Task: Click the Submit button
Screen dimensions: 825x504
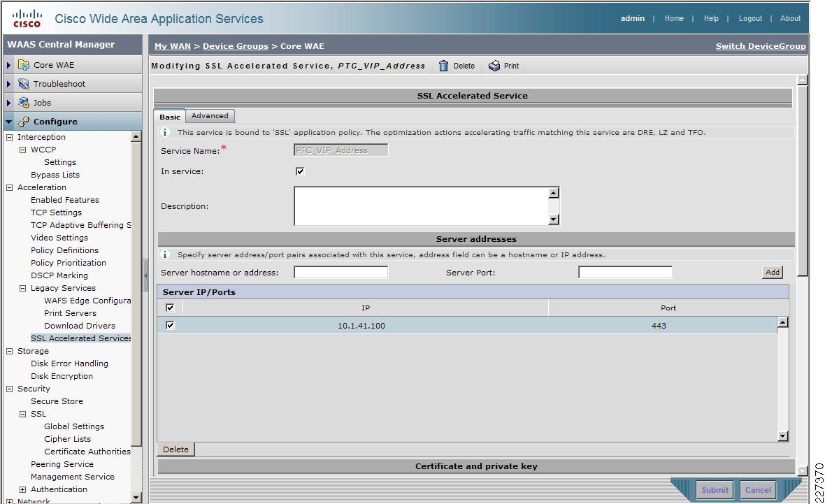Action: click(x=715, y=490)
